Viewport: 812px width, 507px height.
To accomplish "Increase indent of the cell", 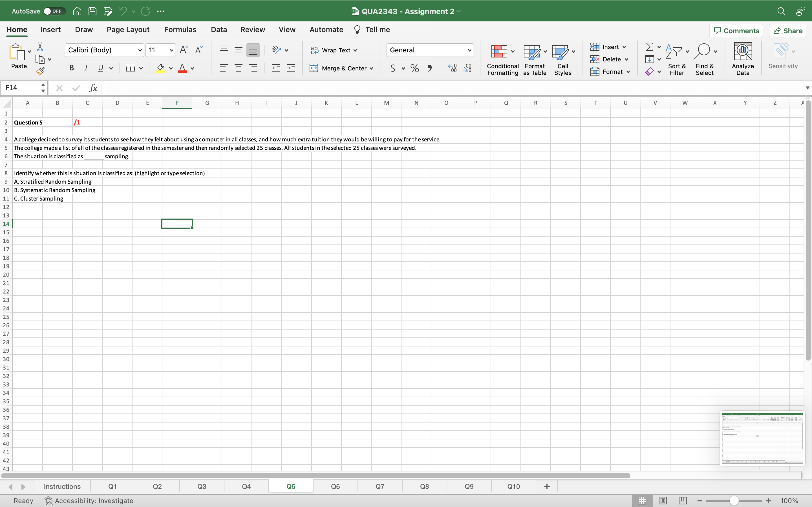I will (x=291, y=68).
